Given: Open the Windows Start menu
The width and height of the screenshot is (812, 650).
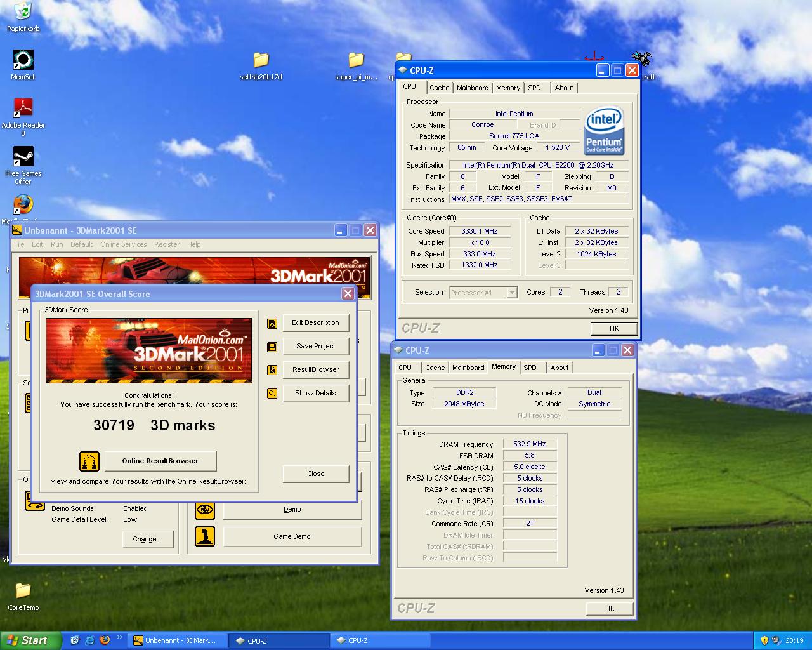Looking at the screenshot, I should [31, 640].
